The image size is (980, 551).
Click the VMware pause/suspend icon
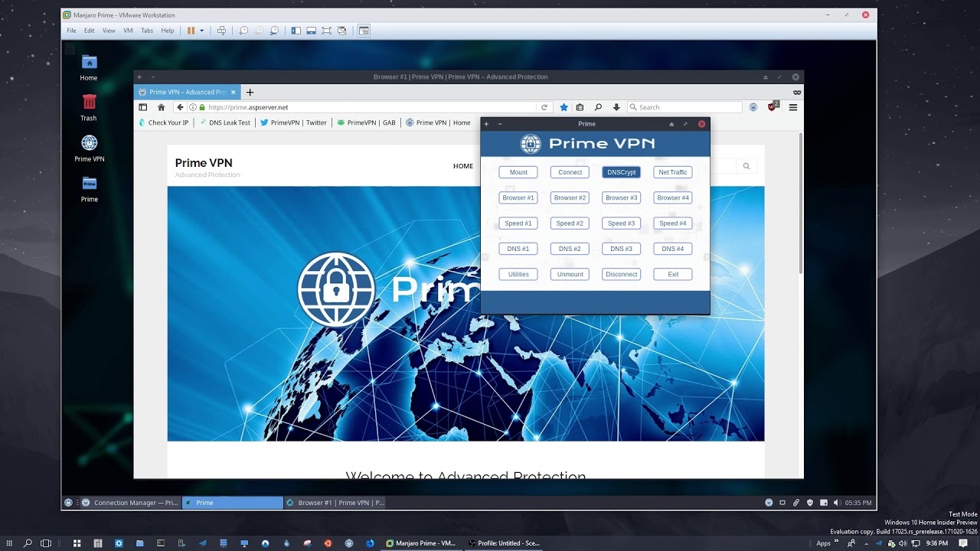[191, 31]
